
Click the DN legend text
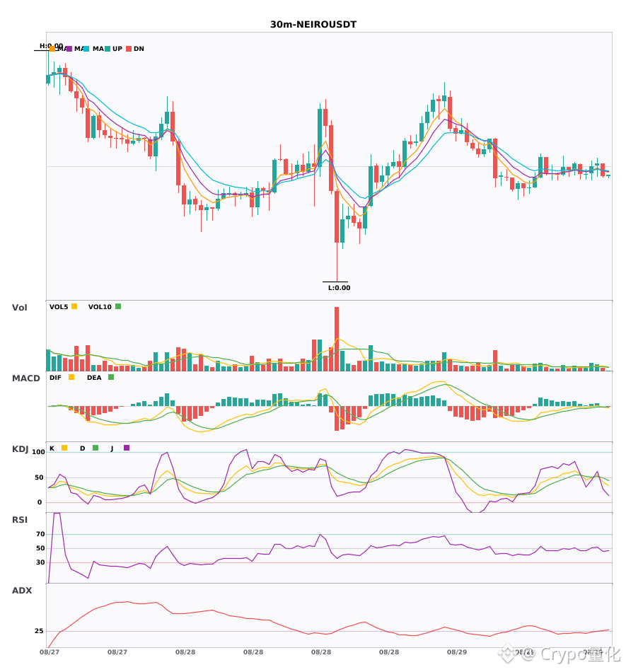(x=139, y=49)
